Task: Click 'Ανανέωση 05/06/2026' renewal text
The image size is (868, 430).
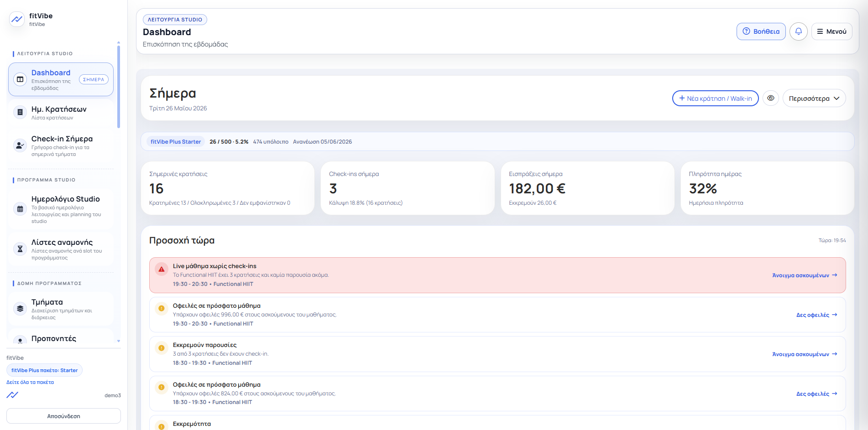Action: click(322, 142)
